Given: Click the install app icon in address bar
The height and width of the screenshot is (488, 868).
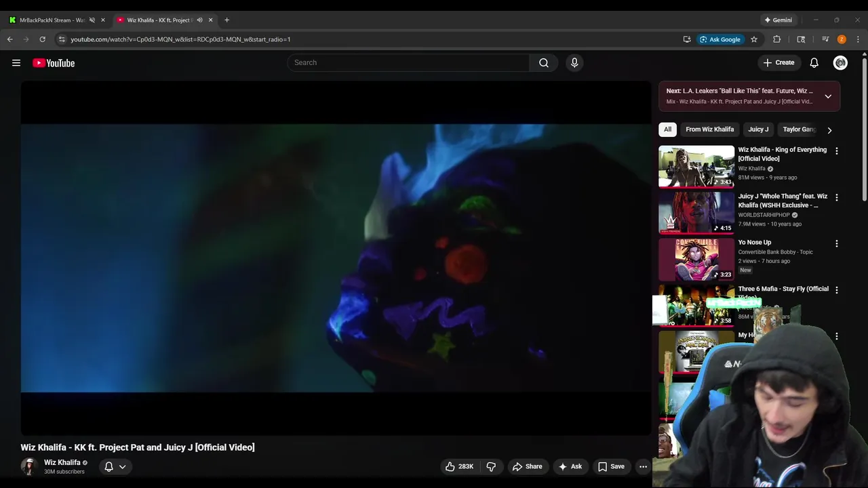Looking at the screenshot, I should click(x=687, y=39).
